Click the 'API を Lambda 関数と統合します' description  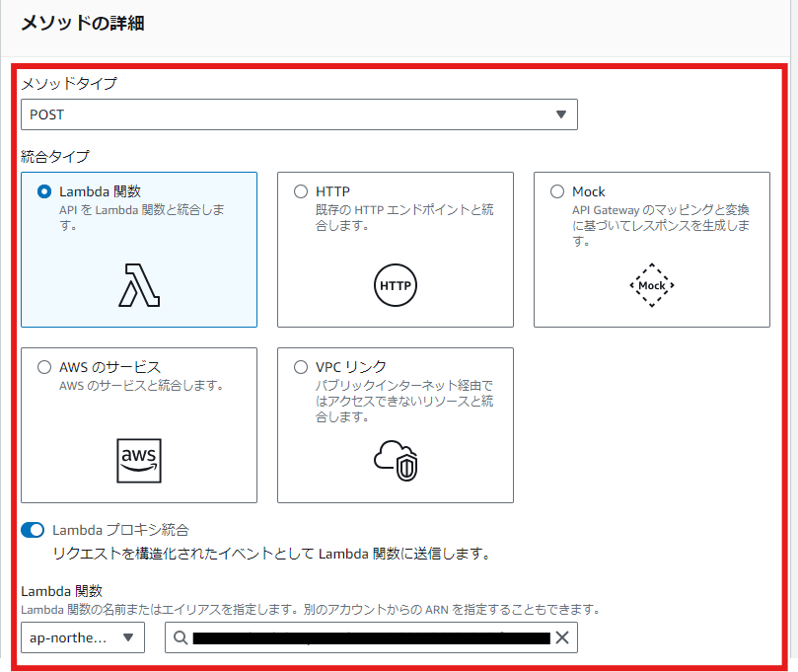pos(141,217)
